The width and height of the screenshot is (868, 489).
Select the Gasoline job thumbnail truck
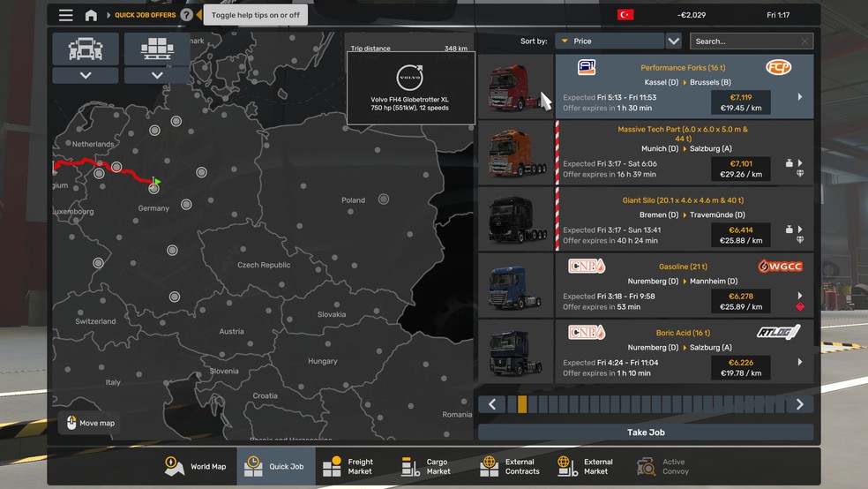coord(516,285)
